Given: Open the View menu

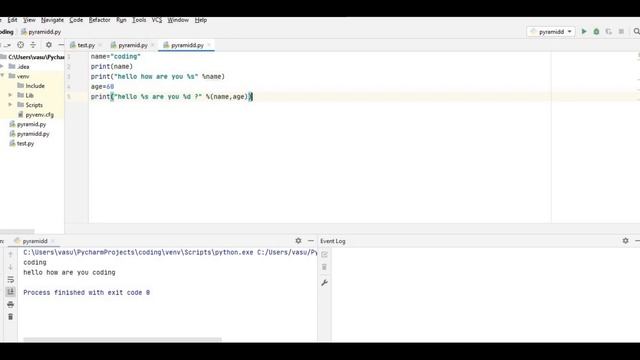Looking at the screenshot, I should click(x=29, y=20).
